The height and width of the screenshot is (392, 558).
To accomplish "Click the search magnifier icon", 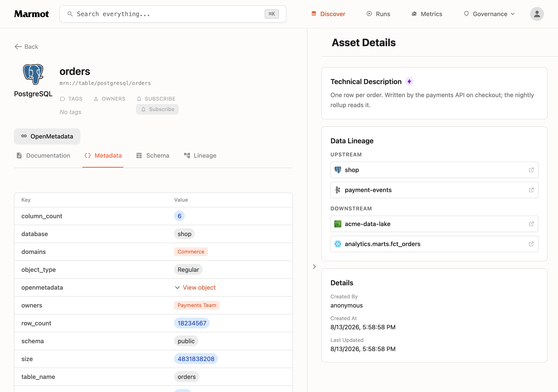I will pos(70,14).
